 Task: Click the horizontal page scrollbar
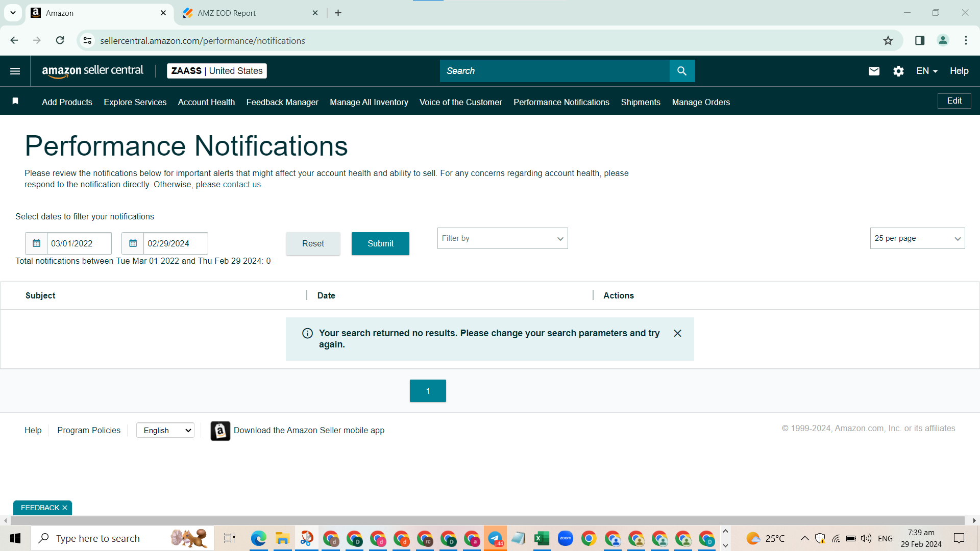[487, 520]
